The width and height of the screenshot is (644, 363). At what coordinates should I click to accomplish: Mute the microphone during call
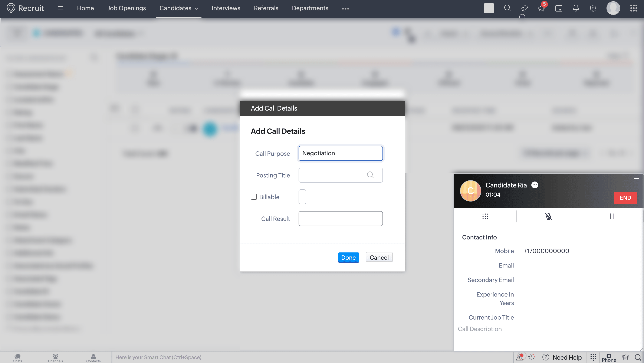coord(548,216)
